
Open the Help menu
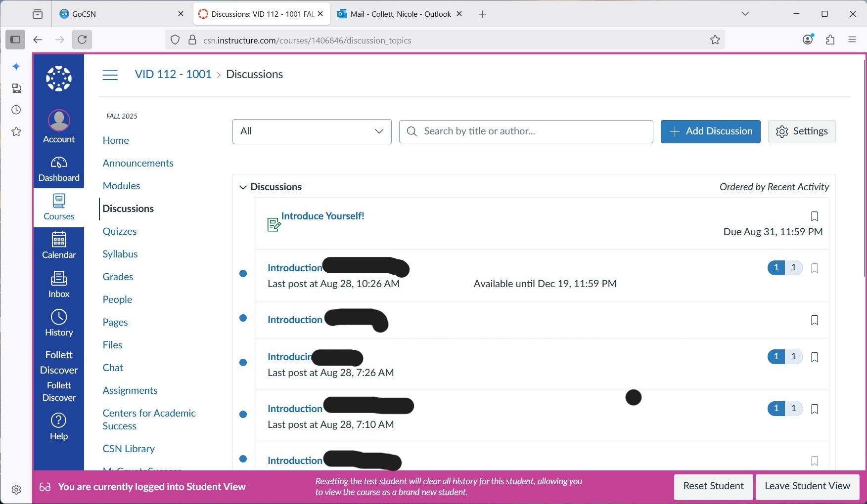point(59,427)
